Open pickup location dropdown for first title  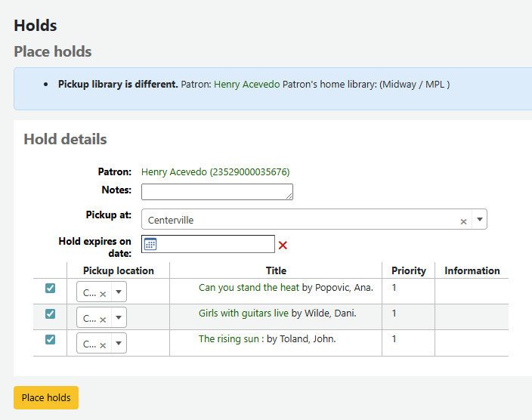(119, 293)
